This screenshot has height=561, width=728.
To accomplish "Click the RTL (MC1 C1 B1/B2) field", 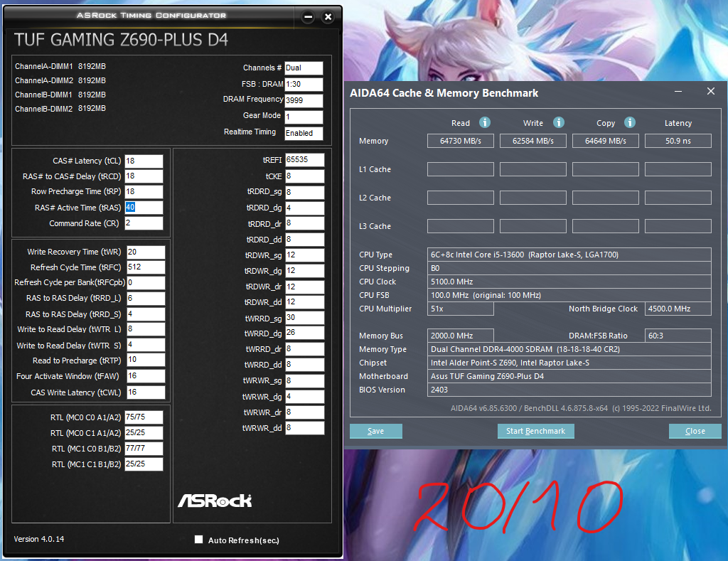I will [x=144, y=464].
